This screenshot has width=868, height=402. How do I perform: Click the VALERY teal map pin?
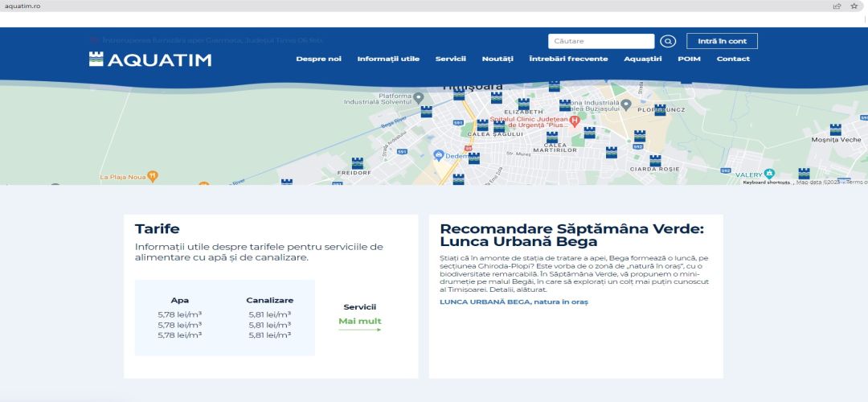[x=769, y=174]
